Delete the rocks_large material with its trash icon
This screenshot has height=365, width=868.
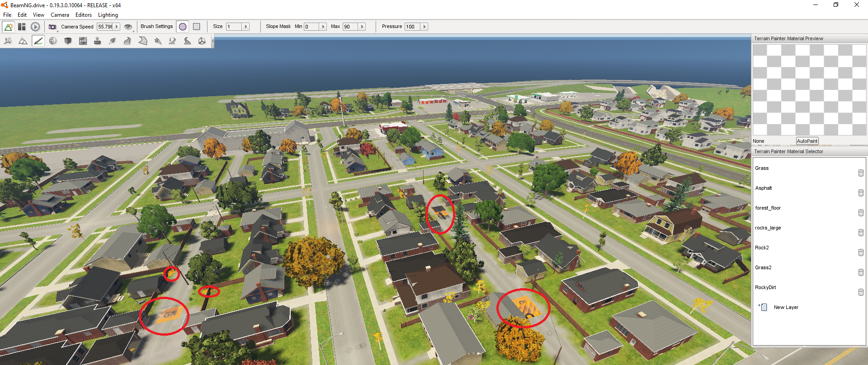(x=861, y=233)
